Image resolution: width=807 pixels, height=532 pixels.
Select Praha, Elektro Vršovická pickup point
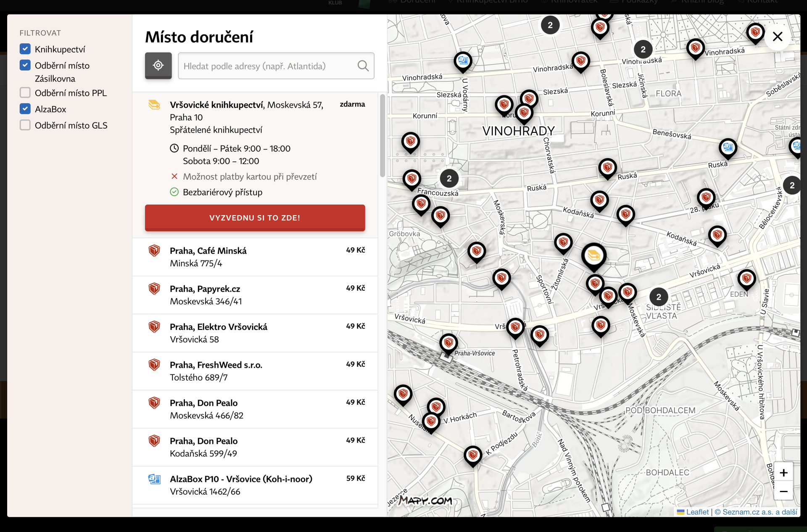[255, 333]
